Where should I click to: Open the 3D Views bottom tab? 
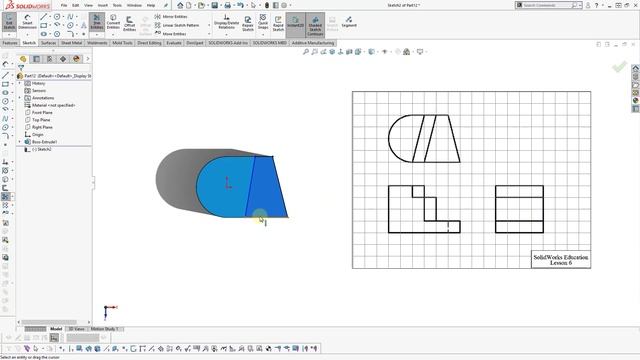point(76,329)
